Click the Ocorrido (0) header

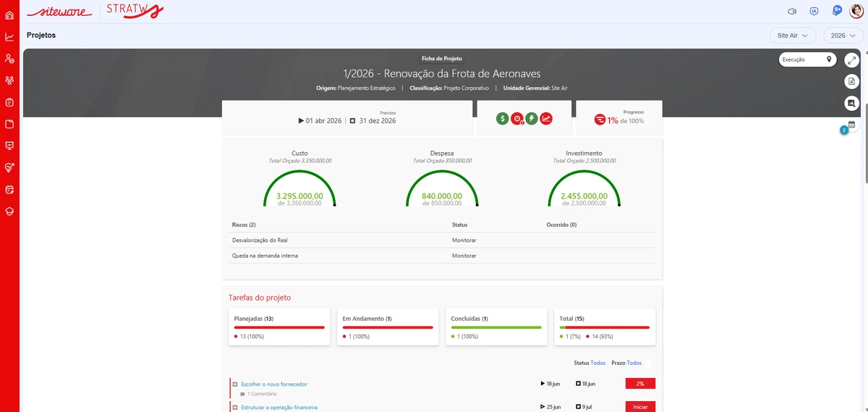coord(561,224)
